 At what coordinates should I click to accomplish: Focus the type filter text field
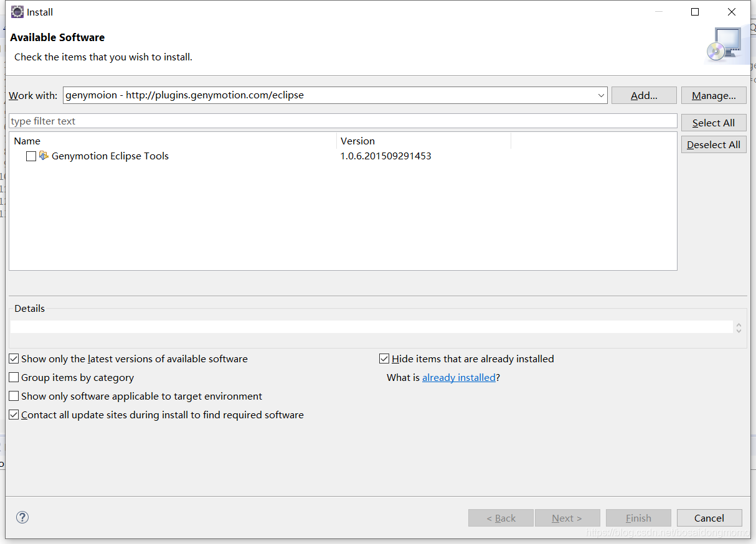point(343,121)
